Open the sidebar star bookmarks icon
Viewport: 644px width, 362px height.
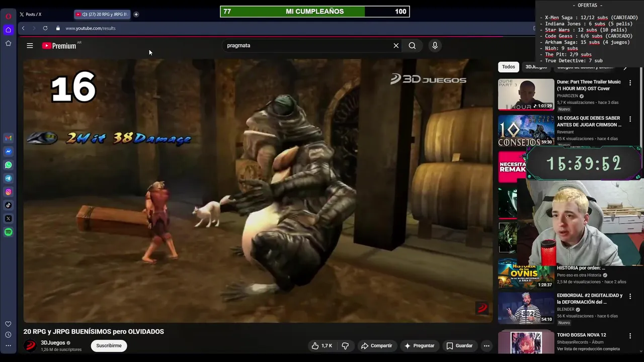(8, 43)
